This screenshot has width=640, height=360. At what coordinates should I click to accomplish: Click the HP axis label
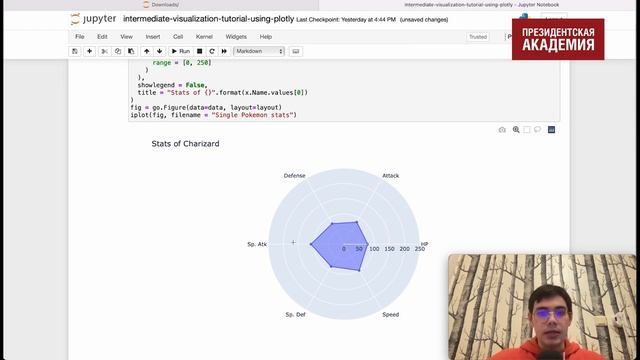tap(424, 244)
